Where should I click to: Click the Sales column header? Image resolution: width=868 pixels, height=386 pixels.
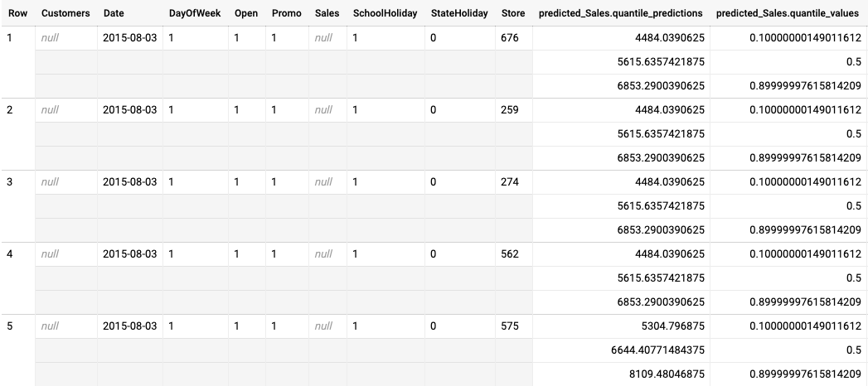click(x=327, y=14)
